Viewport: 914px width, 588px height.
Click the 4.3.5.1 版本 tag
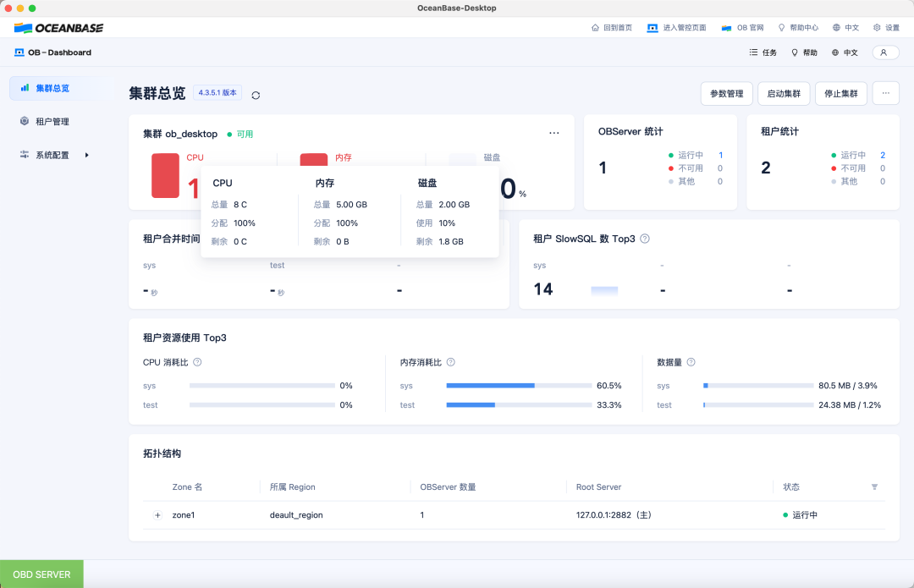[x=217, y=93]
